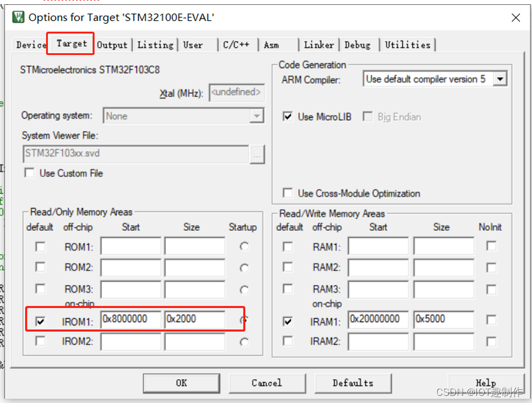Viewport: 532px width, 403px height.
Task: Click the RAM2 Size field
Action: pyautogui.click(x=444, y=267)
